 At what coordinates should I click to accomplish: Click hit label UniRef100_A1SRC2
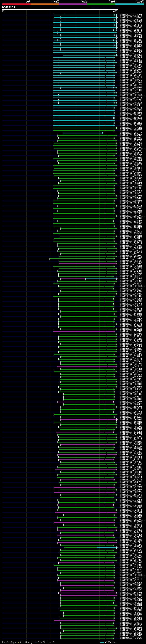pyautogui.click(x=131, y=143)
